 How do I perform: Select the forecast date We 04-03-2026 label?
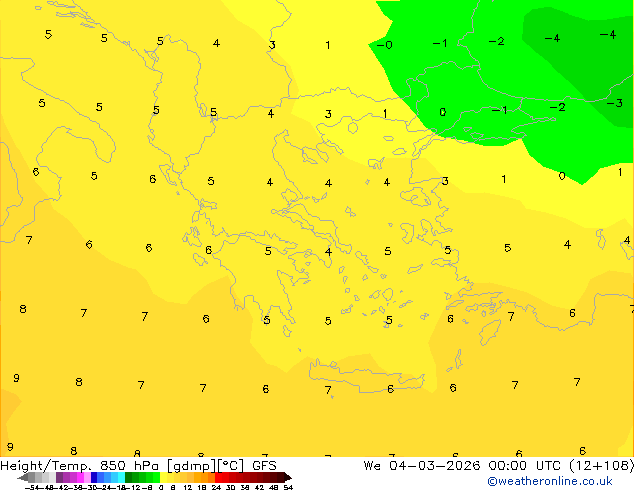(x=422, y=466)
